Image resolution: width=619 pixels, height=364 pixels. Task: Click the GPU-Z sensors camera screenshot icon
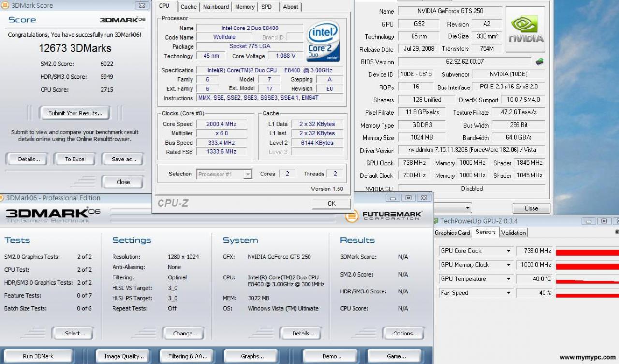tap(617, 233)
